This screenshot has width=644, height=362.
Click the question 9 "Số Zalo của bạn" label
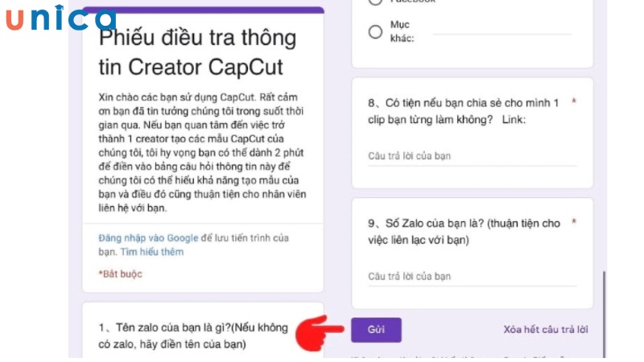tap(464, 232)
